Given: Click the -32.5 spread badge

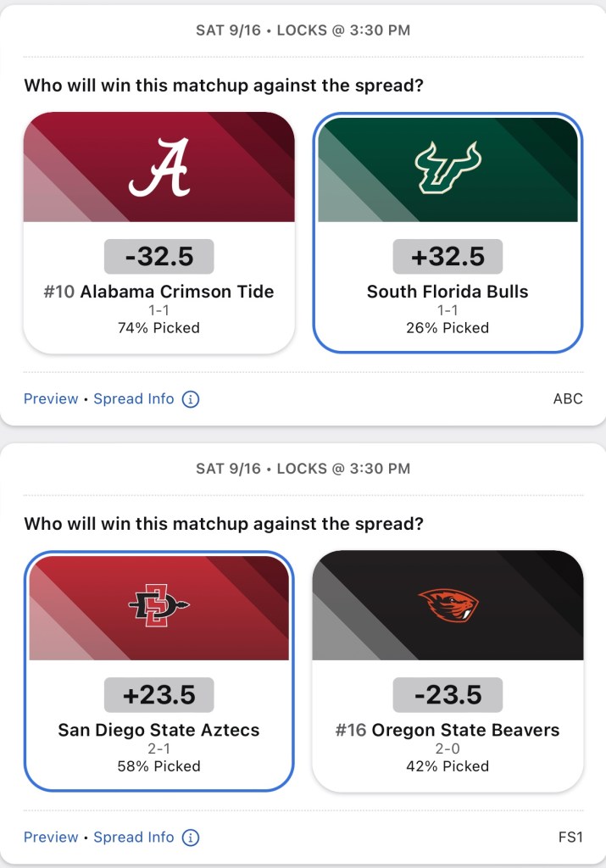Looking at the screenshot, I should [x=159, y=257].
